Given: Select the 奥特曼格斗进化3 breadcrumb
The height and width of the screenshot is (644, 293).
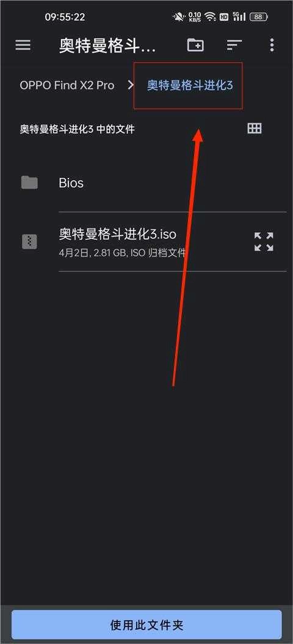Looking at the screenshot, I should [x=190, y=85].
